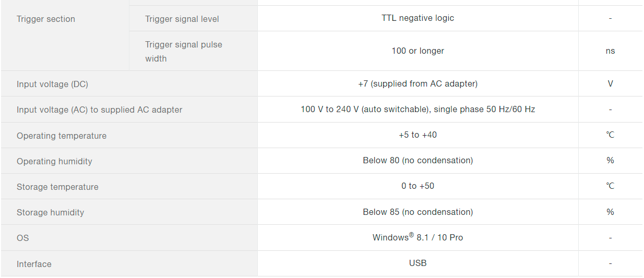Image resolution: width=644 pixels, height=278 pixels.
Task: Click the "Below 80 (no condensation)" value
Action: coord(418,160)
